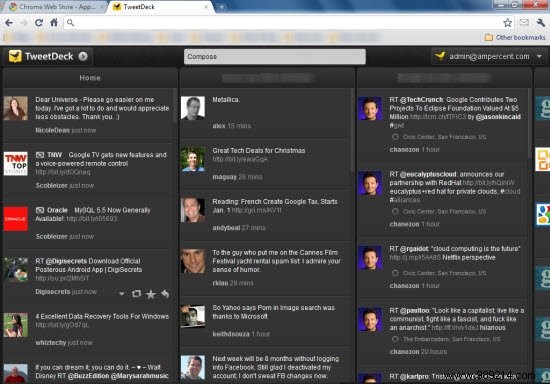Screen dimensions: 550x384
Task: Open the Other bookmarks folder
Action: [515, 37]
